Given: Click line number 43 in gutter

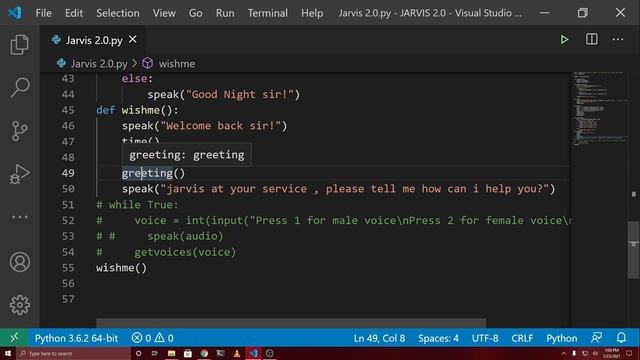Looking at the screenshot, I should tap(68, 78).
